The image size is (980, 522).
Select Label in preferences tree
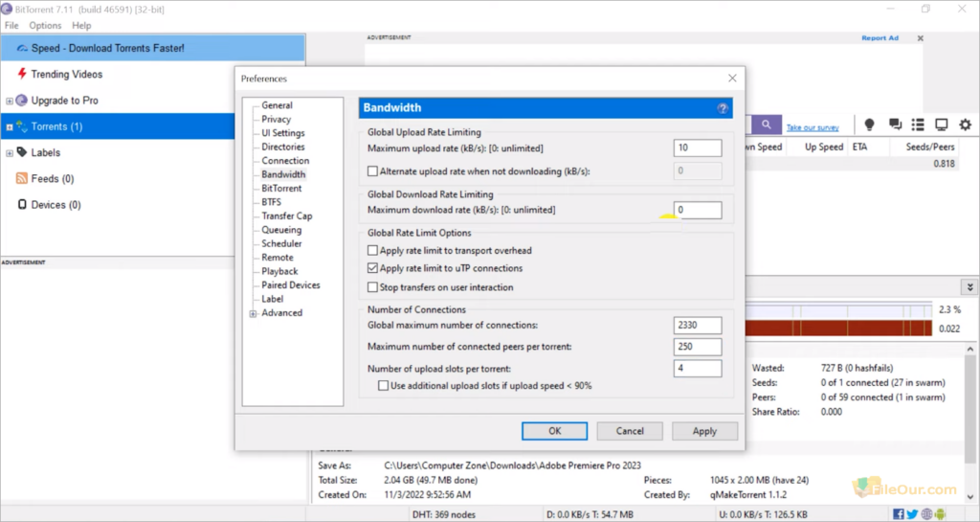coord(273,298)
